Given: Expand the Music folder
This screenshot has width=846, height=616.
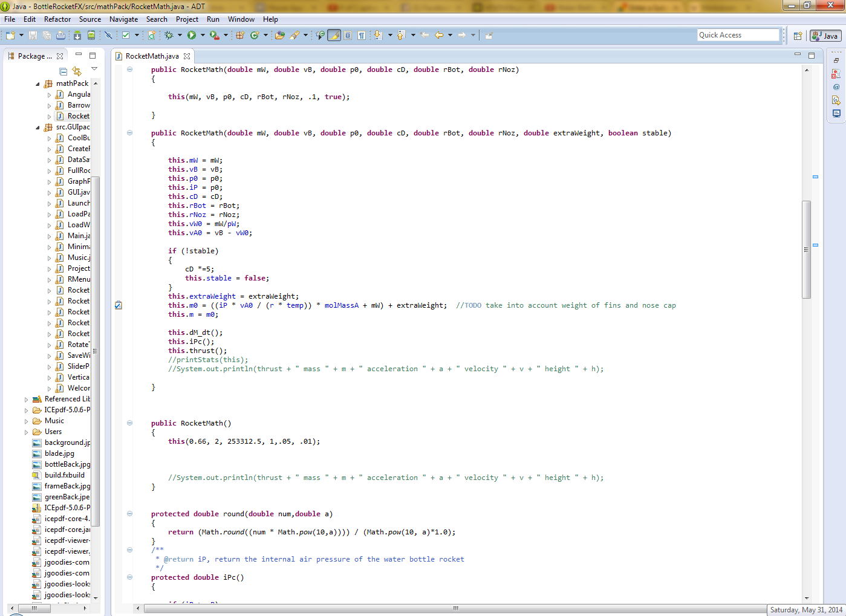Looking at the screenshot, I should (26, 421).
